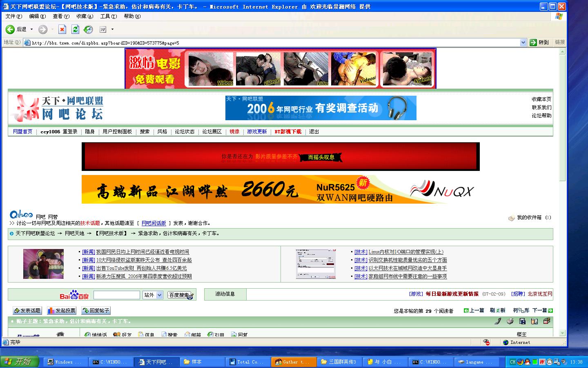Click 发起投票 start poll button

coord(62,311)
